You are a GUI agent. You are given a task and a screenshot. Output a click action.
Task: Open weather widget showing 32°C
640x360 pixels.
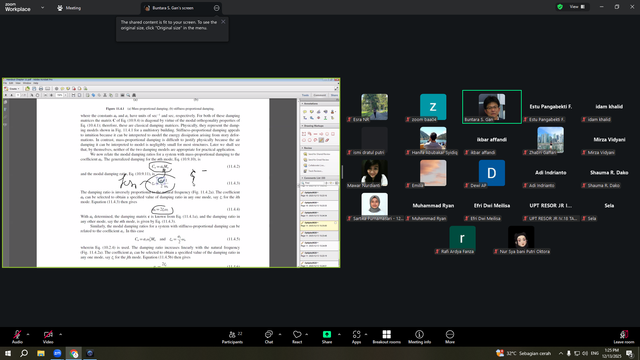click(x=523, y=353)
